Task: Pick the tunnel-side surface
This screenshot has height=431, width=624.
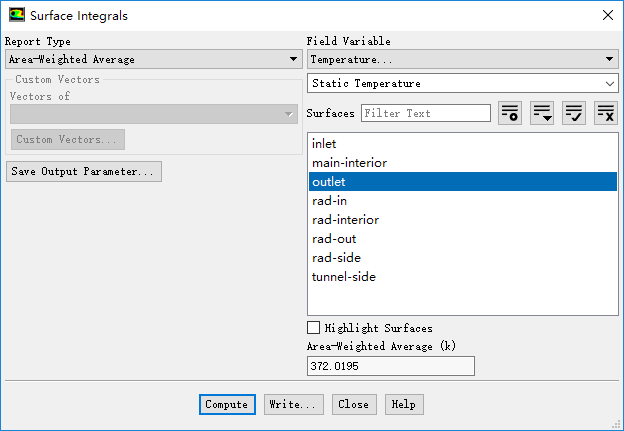Action: [x=344, y=277]
